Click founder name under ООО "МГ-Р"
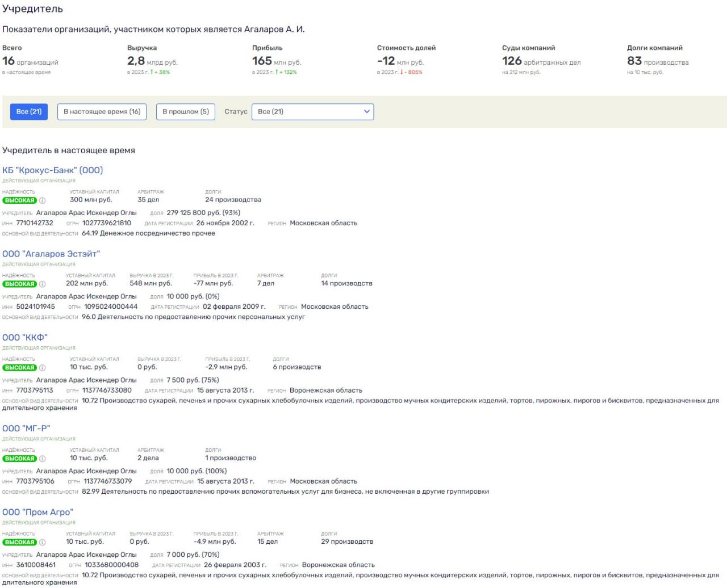 86,471
